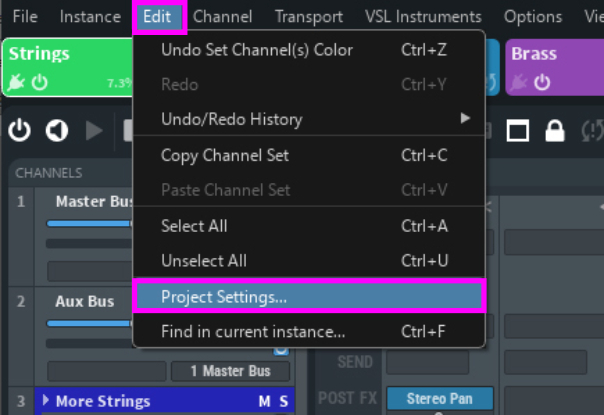
Task: Toggle power on the Strings instance
Action: (40, 82)
